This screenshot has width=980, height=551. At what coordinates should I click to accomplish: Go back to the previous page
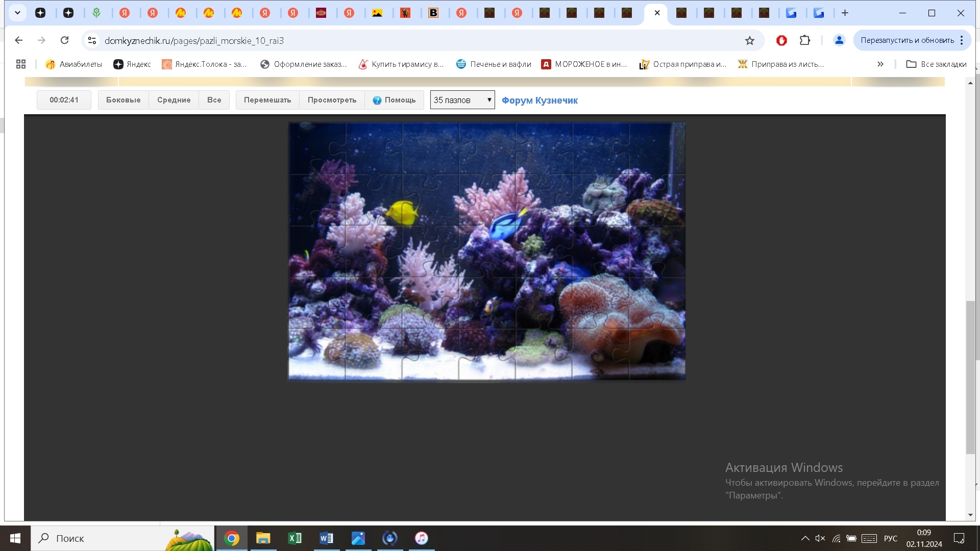19,40
